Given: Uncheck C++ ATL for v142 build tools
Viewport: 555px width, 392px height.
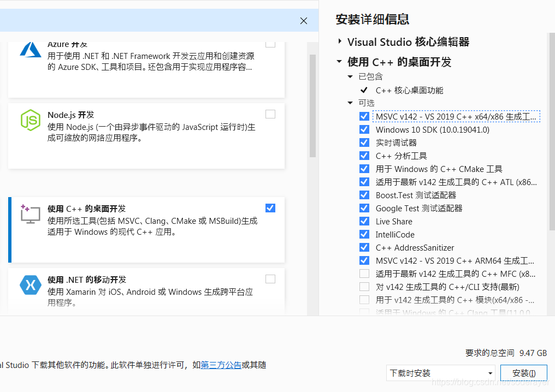Looking at the screenshot, I should pos(364,182).
